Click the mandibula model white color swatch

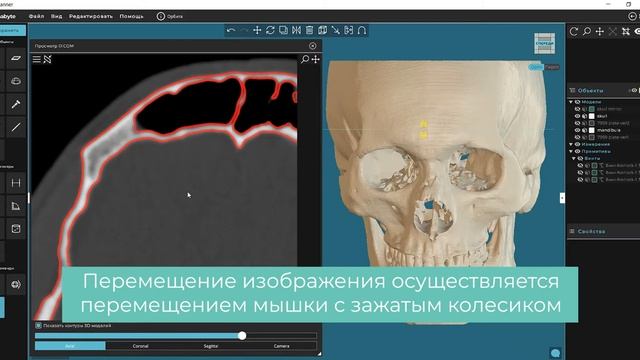[x=591, y=130]
